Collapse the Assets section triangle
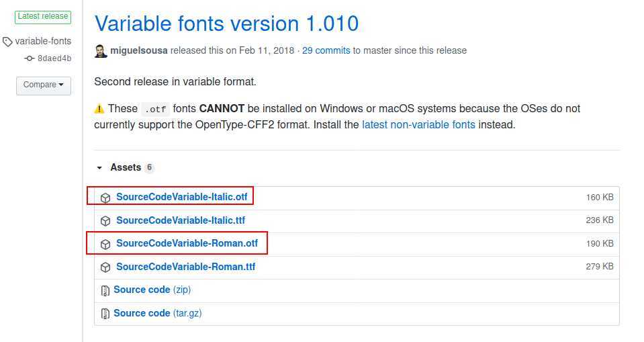This screenshot has width=644, height=342. click(x=99, y=168)
